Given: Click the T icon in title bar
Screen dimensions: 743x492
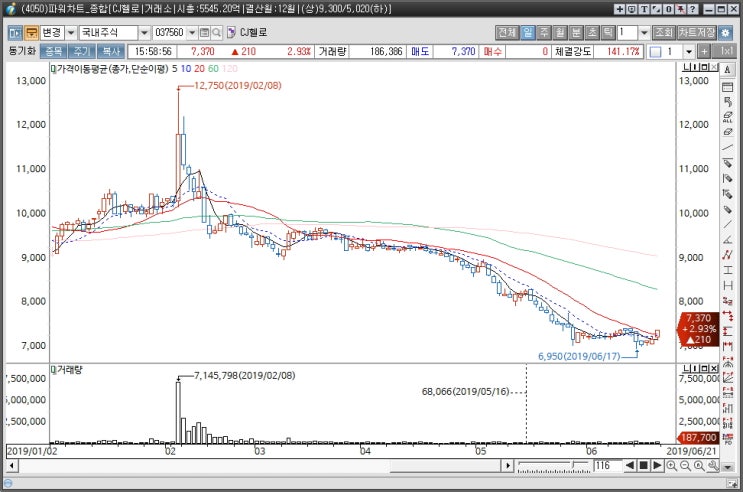Looking at the screenshot, I should click(644, 9).
